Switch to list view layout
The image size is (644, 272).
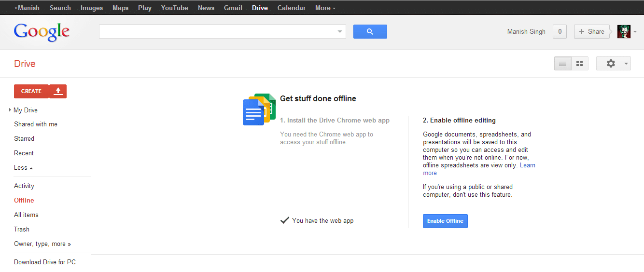tap(562, 64)
